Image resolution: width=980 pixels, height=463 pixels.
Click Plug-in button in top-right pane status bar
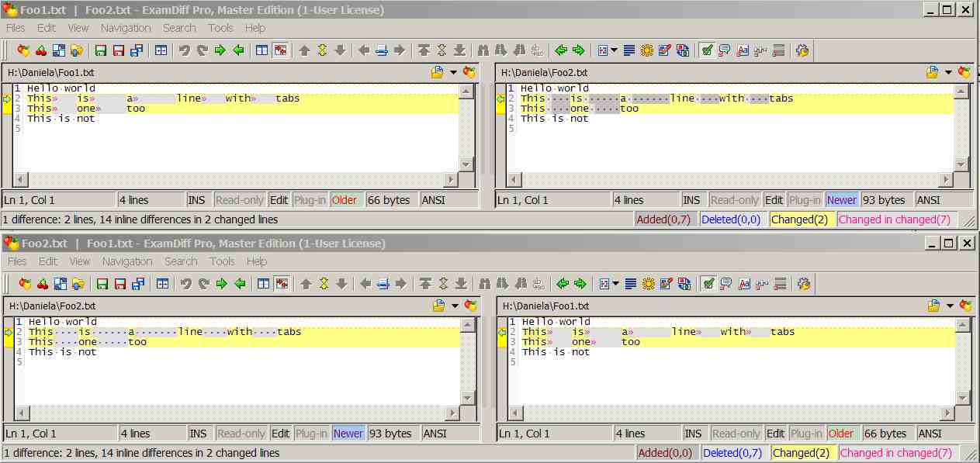tap(805, 200)
